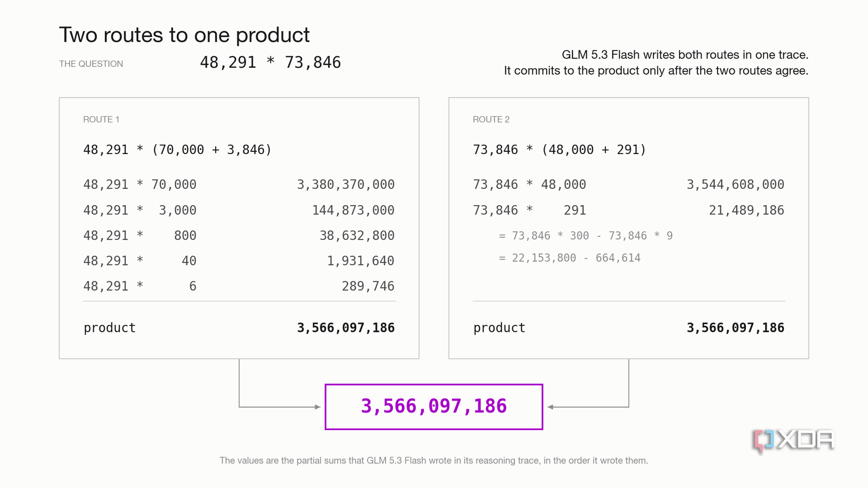Viewport: 868px width, 488px height.
Task: Click the value 1,931,640
Action: pos(360,261)
